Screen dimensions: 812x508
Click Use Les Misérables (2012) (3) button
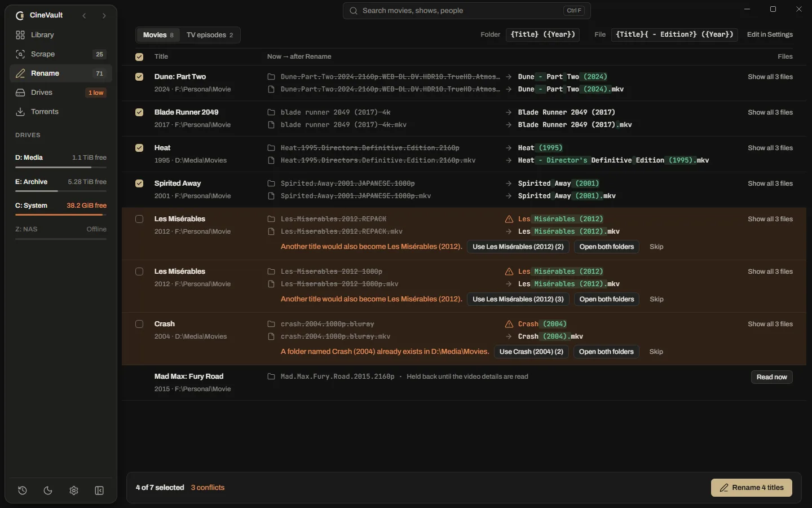pyautogui.click(x=518, y=299)
